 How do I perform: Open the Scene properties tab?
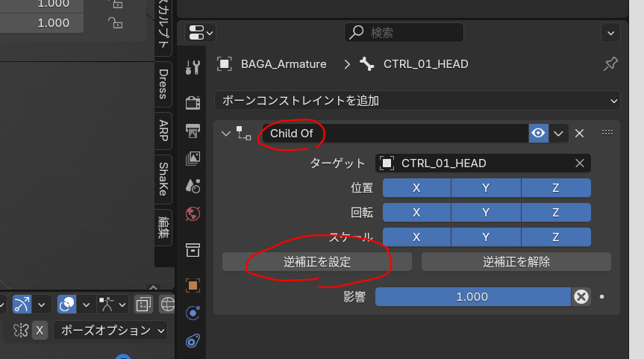click(x=193, y=186)
